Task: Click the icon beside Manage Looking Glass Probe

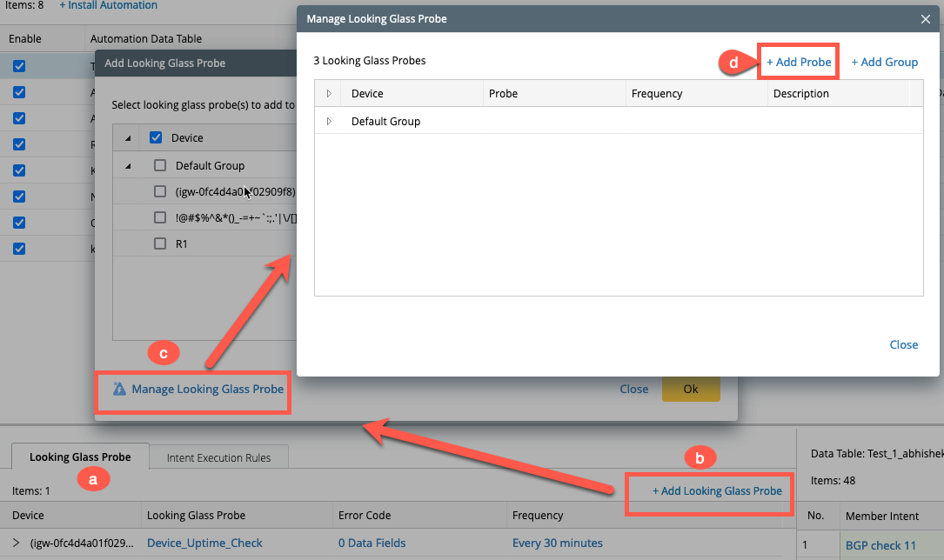Action: (120, 389)
